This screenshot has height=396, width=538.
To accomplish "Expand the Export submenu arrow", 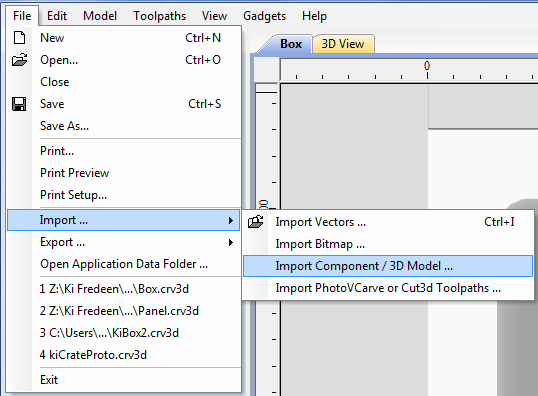I will tap(231, 242).
